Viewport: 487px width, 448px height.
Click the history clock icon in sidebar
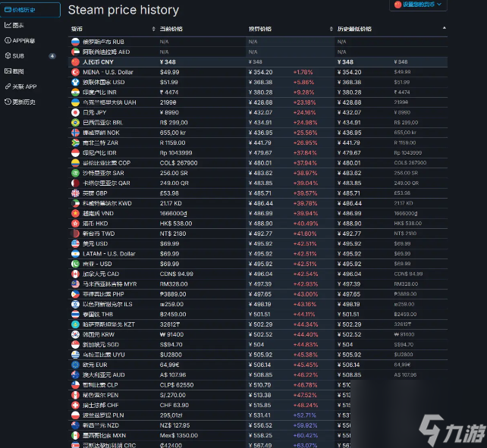click(x=8, y=102)
